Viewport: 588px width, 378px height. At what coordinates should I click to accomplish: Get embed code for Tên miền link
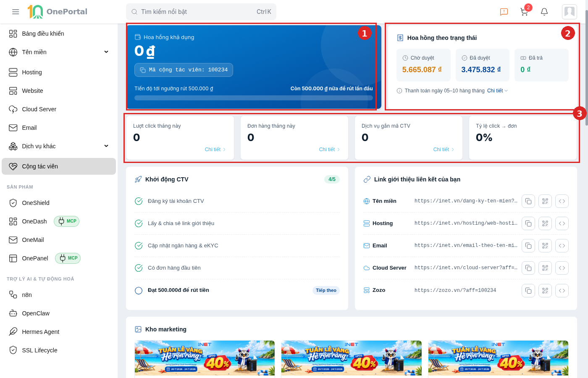[x=562, y=201]
